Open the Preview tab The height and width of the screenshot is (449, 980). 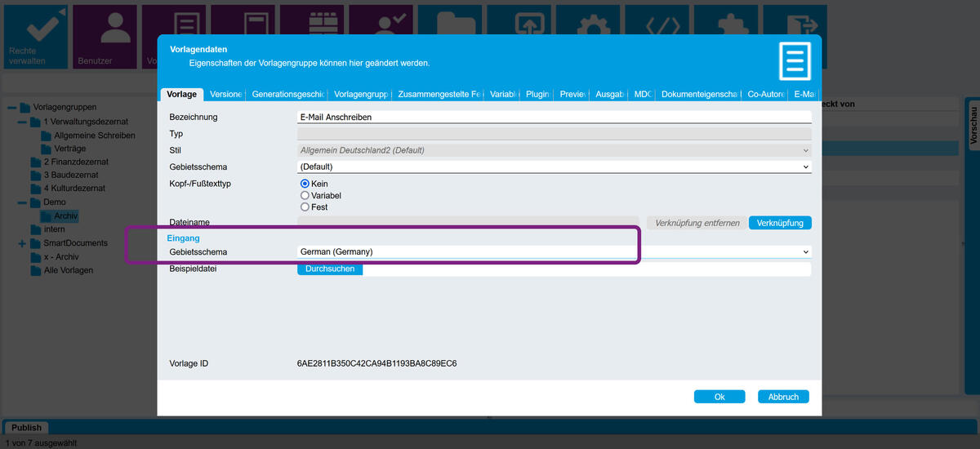pyautogui.click(x=573, y=95)
